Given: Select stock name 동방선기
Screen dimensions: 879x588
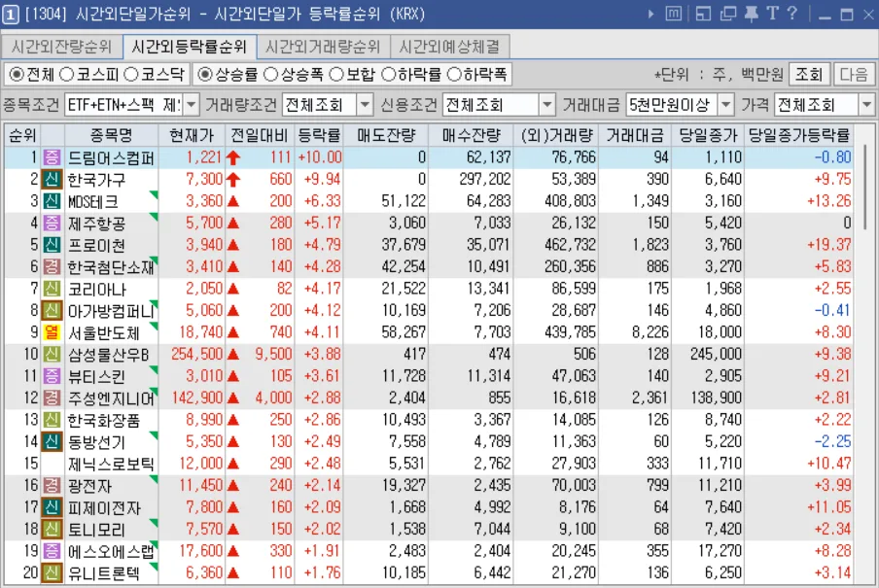Looking at the screenshot, I should (x=96, y=442).
